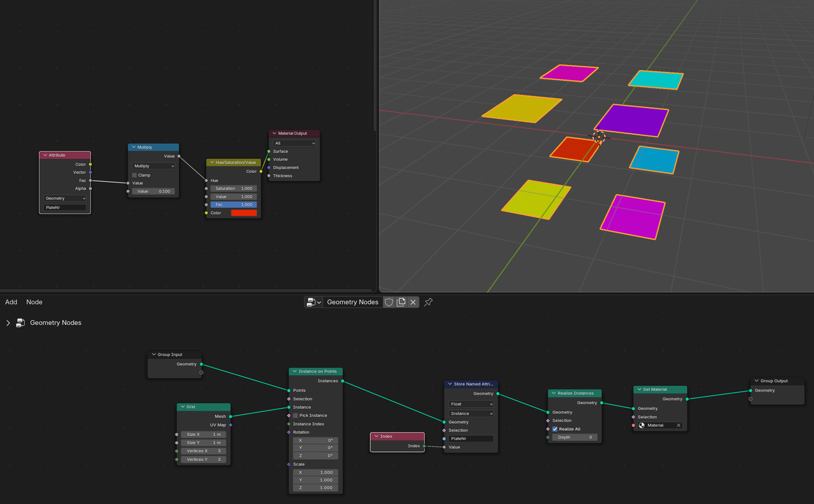
Task: Toggle the pin node tree icon
Action: point(429,302)
